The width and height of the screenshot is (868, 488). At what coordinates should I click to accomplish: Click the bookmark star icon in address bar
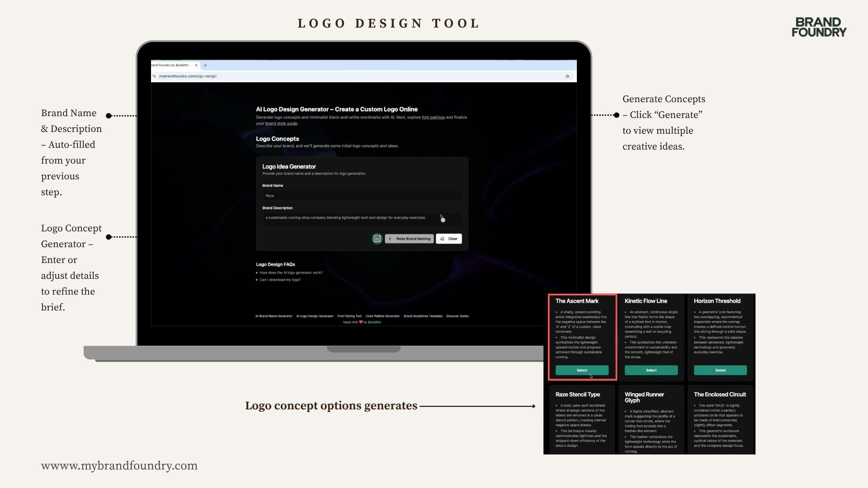pyautogui.click(x=567, y=76)
